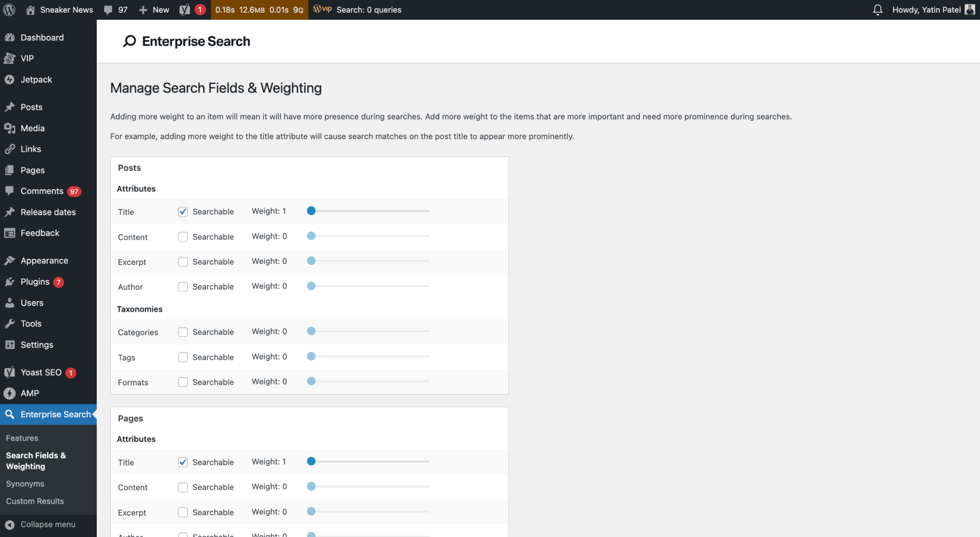
Task: Open the Synonyms submenu page
Action: 25,484
